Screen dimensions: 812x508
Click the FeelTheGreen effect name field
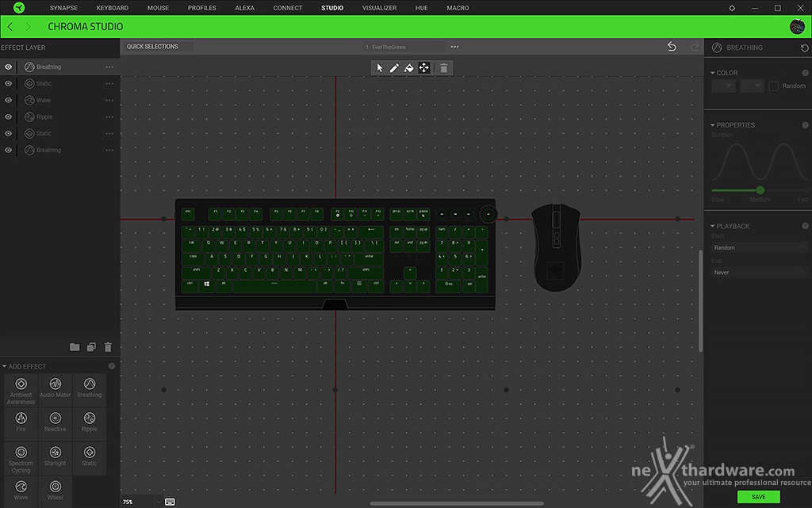point(404,47)
